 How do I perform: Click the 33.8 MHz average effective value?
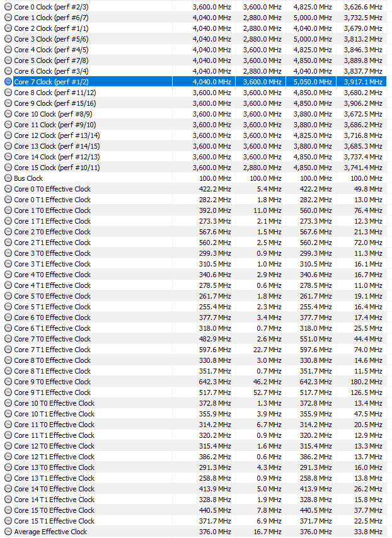click(x=368, y=532)
